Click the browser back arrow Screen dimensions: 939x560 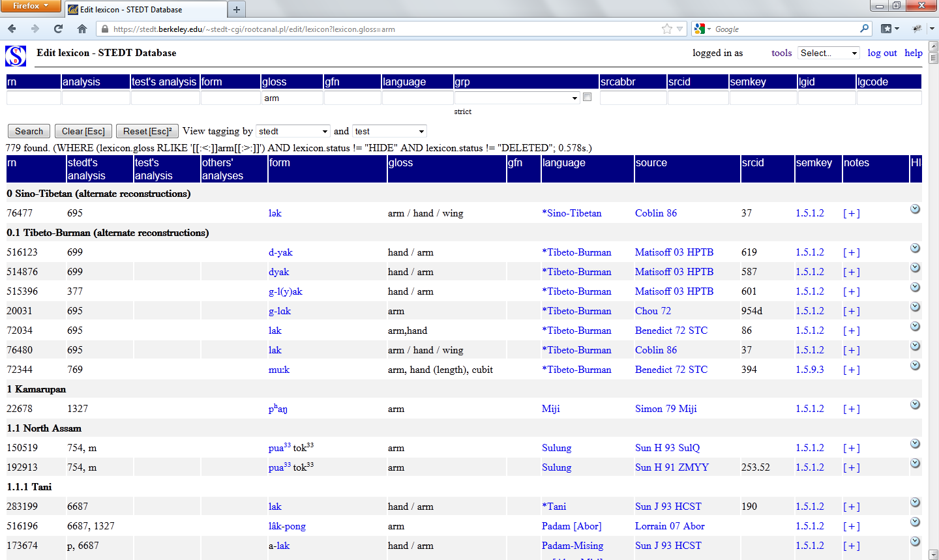[12, 29]
